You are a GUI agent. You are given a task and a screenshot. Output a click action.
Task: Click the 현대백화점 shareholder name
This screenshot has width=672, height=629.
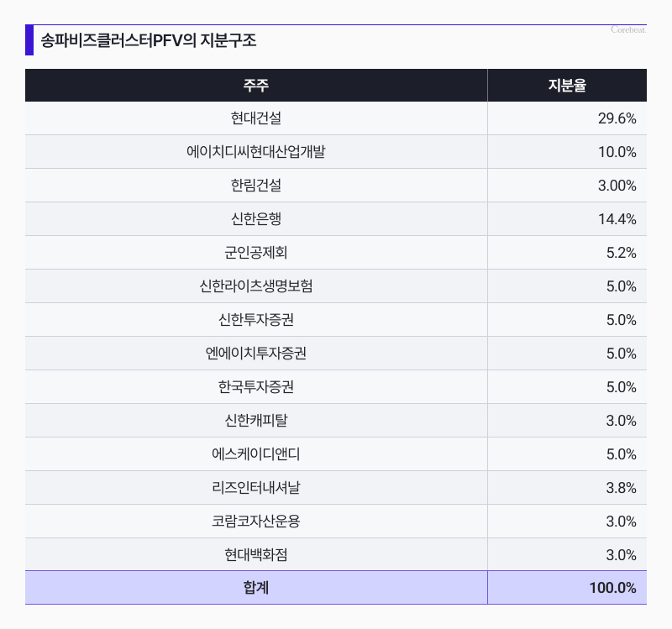click(256, 555)
